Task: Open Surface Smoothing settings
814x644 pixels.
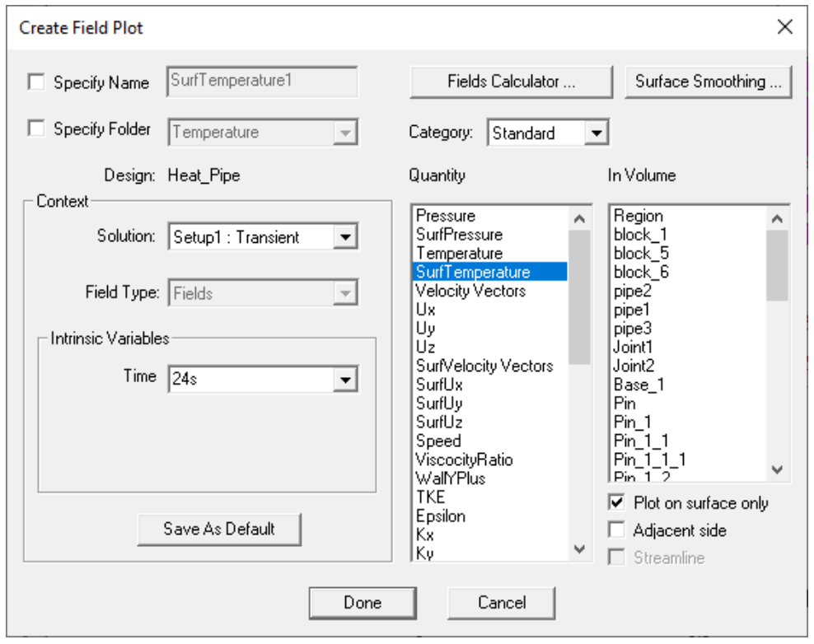Action: (x=709, y=82)
